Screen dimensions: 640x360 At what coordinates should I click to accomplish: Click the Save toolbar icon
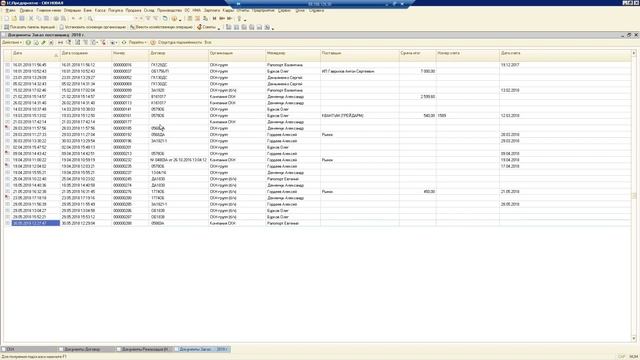point(22,18)
